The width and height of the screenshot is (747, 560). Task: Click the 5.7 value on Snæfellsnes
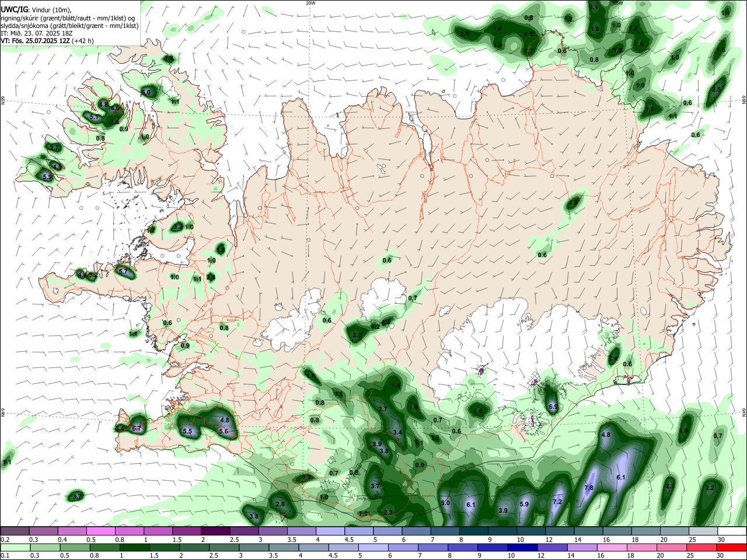[123, 271]
